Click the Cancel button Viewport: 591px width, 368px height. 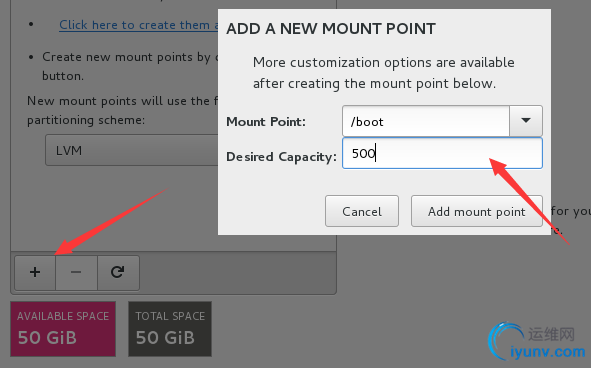pos(362,211)
